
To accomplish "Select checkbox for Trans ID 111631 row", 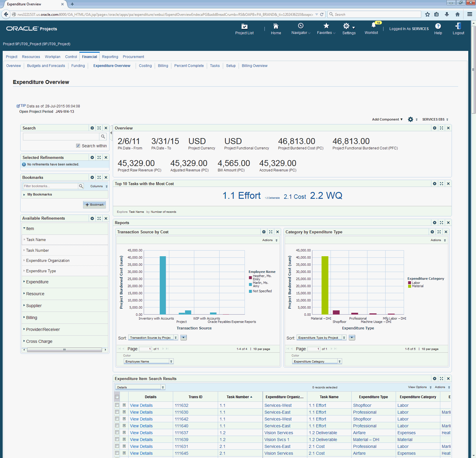I will point(117,446).
